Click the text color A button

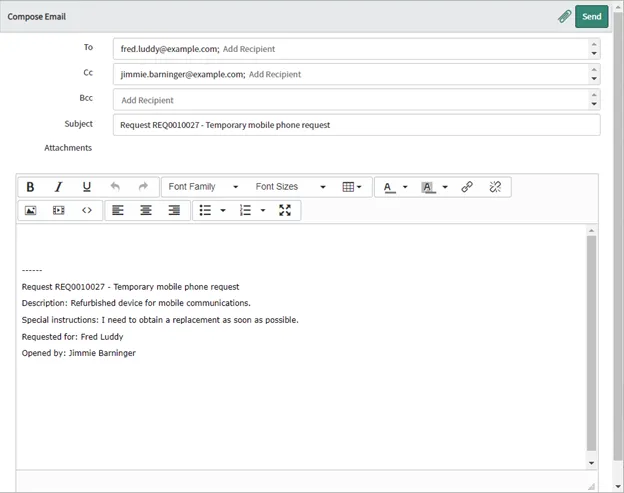[390, 187]
